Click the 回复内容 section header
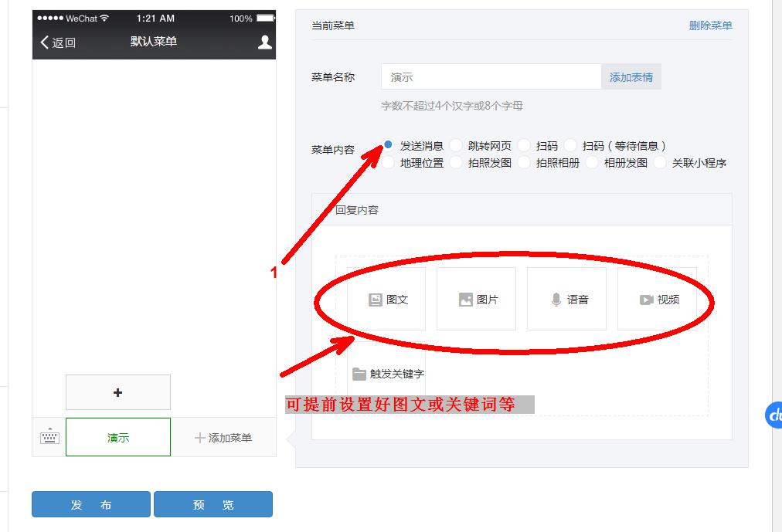The image size is (782, 532). pos(522,210)
